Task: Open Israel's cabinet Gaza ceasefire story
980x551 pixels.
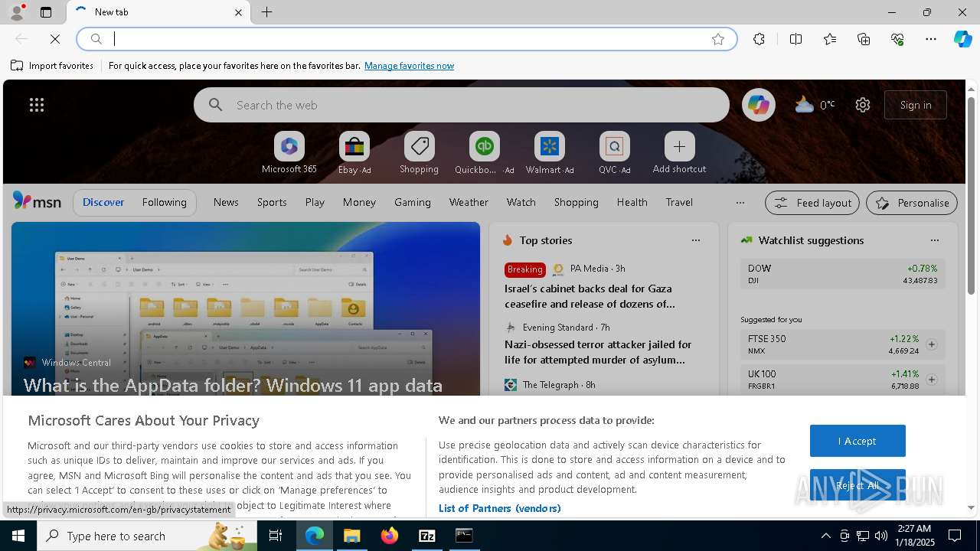Action: coord(590,296)
